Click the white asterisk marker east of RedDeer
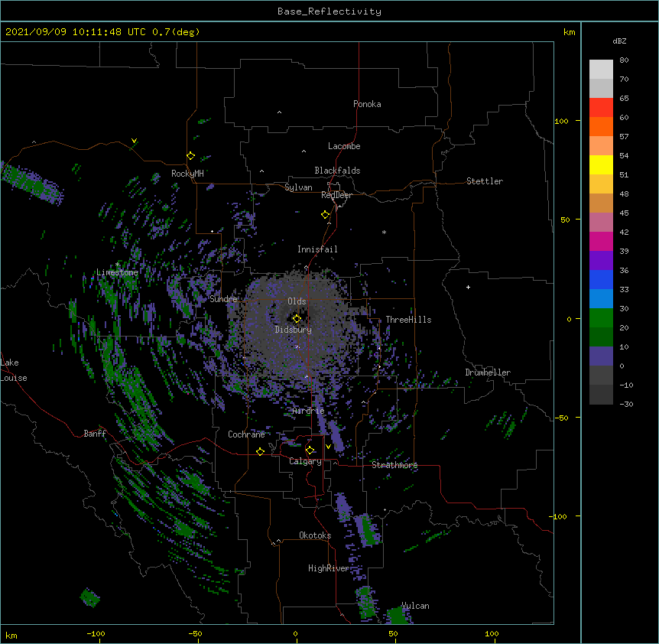This screenshot has height=644, width=659. tap(384, 232)
